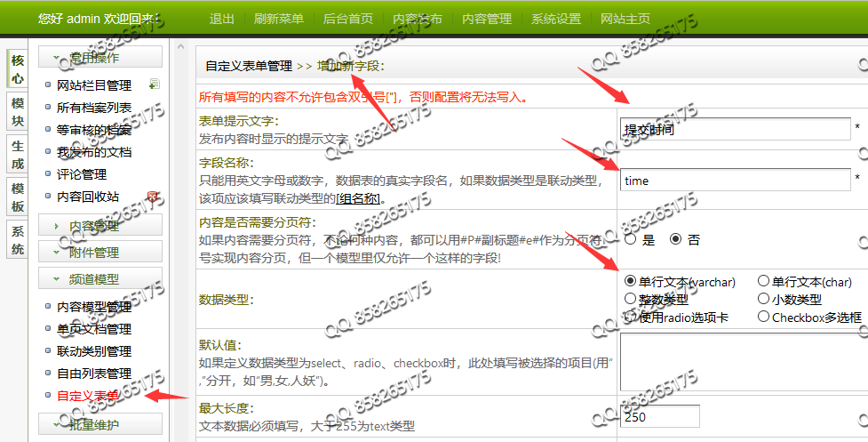
Task: Open 内容模型管理 in the sidebar
Action: (94, 307)
